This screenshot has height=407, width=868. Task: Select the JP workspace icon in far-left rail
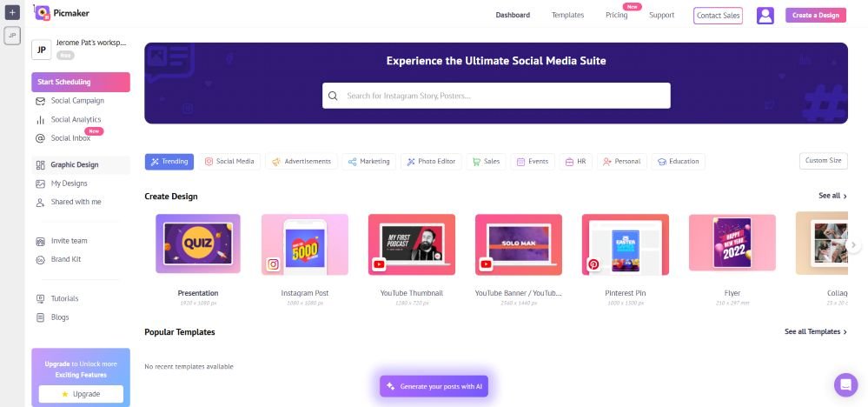pos(12,36)
